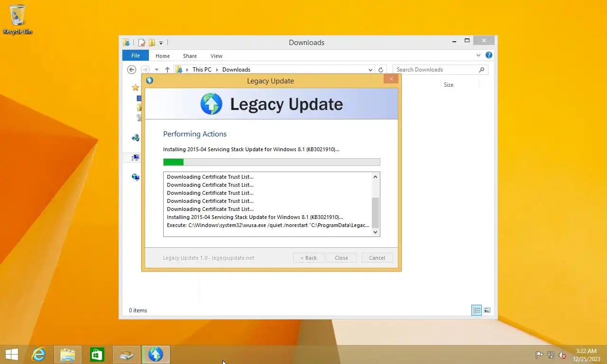Select the Favorites star in navigation pane
The width and height of the screenshot is (607, 364).
[x=136, y=87]
